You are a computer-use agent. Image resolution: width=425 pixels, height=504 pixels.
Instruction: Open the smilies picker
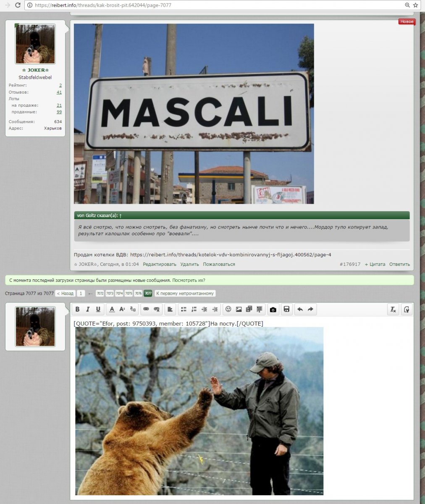coord(228,310)
